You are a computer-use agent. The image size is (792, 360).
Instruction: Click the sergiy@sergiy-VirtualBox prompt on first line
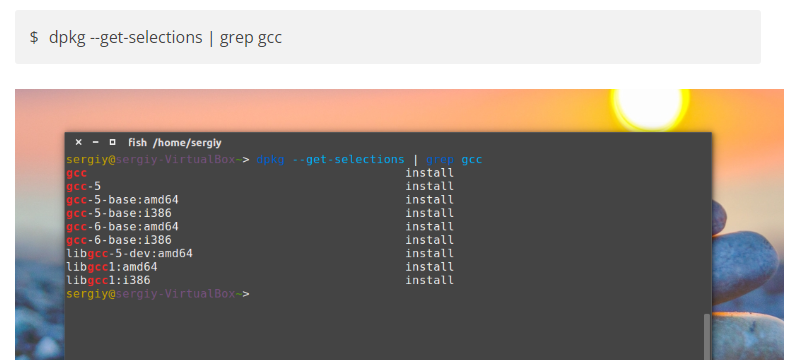pos(151,160)
